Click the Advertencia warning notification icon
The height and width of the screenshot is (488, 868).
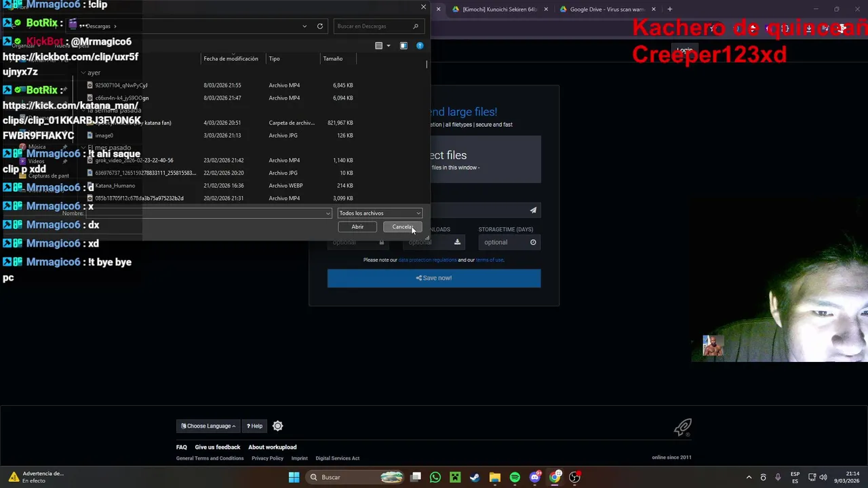pyautogui.click(x=14, y=477)
